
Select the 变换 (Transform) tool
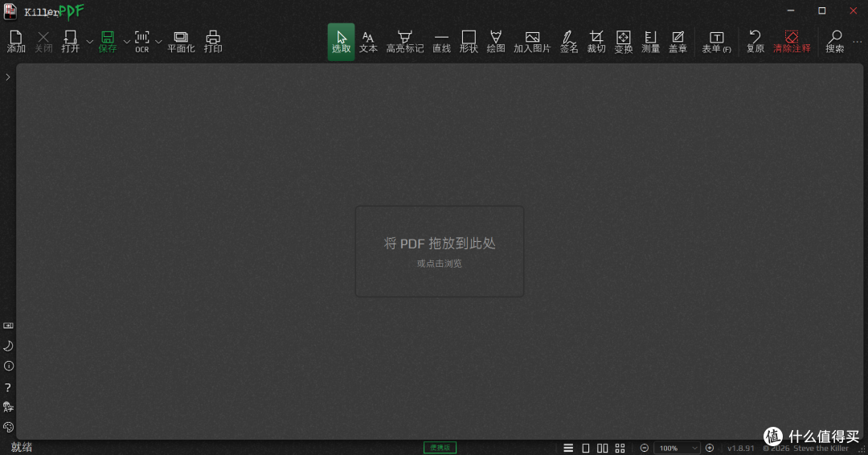click(x=624, y=42)
